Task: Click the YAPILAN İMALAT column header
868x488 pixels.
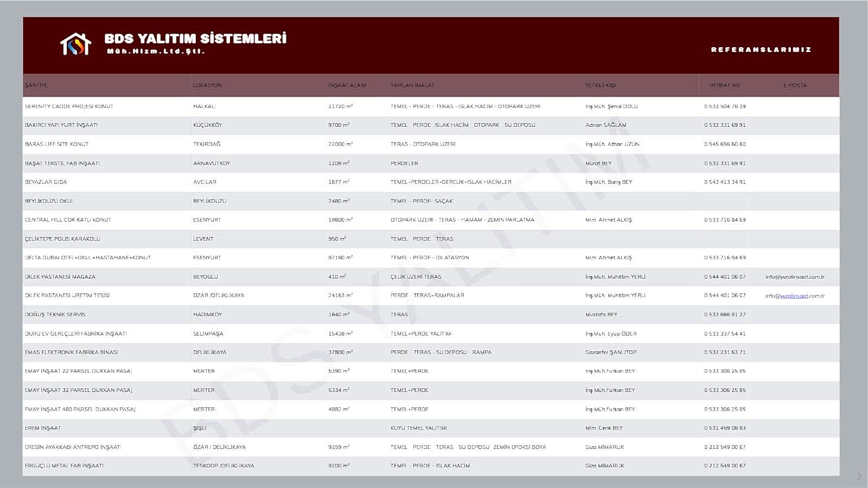Action: tap(412, 86)
